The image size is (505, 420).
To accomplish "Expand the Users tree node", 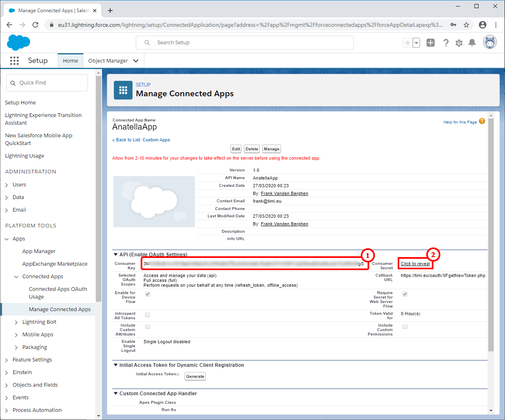I will pyautogui.click(x=7, y=185).
